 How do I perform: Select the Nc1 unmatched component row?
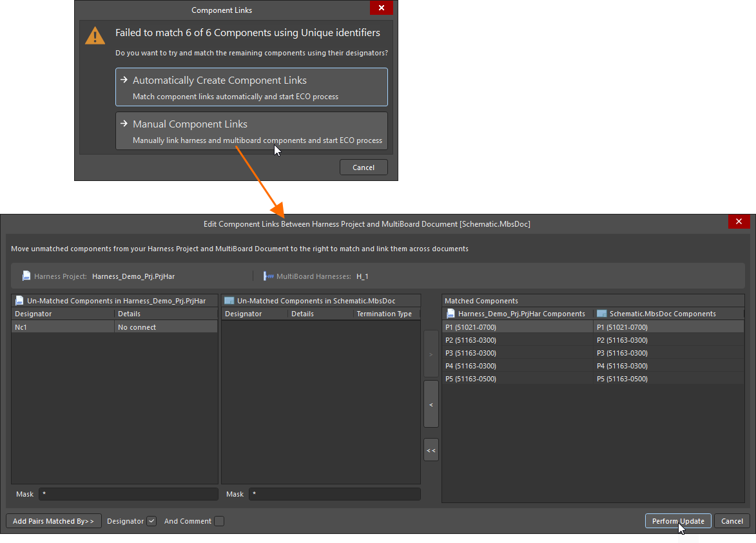click(114, 327)
